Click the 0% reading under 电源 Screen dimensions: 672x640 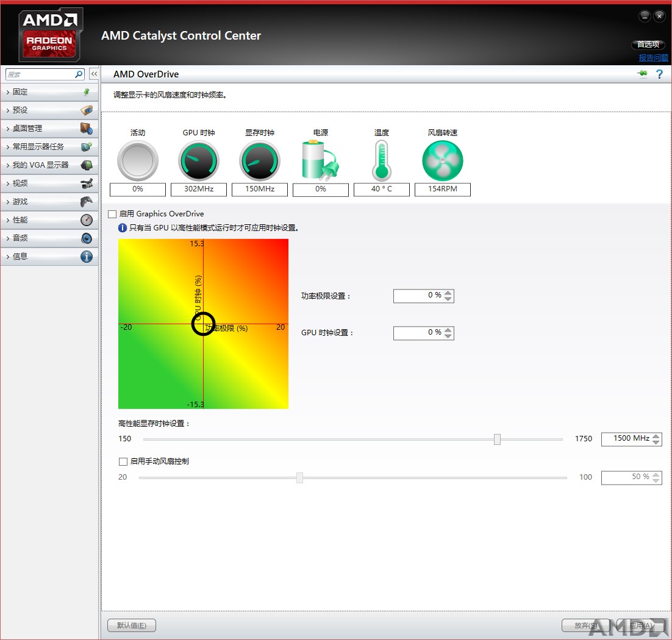point(321,190)
